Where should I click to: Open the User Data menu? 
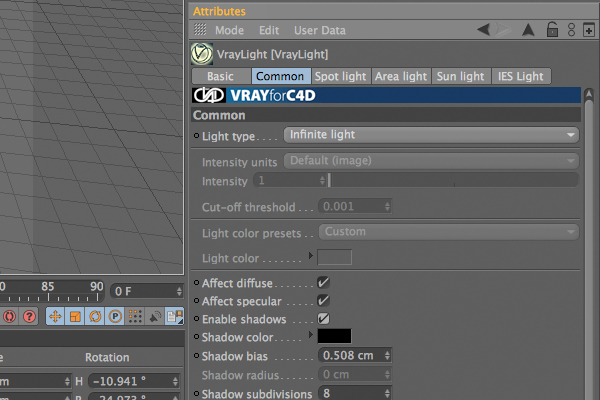[x=320, y=30]
